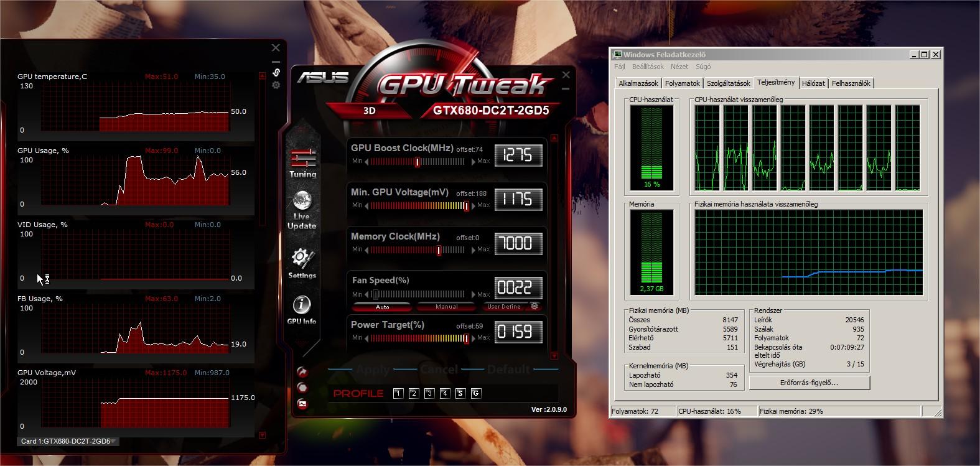Open the Súgó menu
980x466 pixels.
click(x=703, y=67)
